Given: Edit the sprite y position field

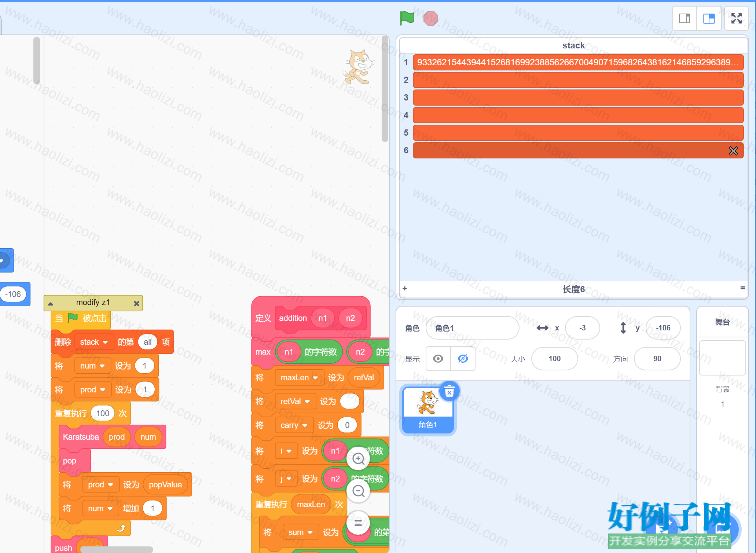Looking at the screenshot, I should [x=663, y=328].
